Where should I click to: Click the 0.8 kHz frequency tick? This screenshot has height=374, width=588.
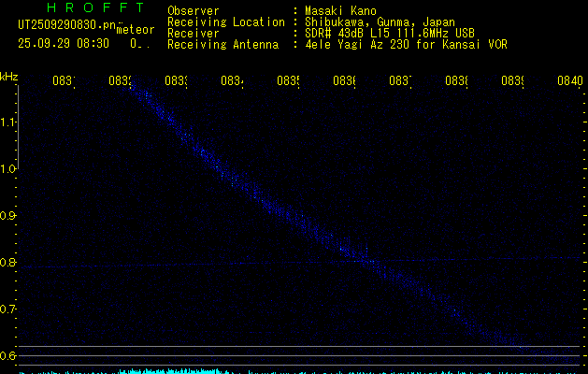[x=8, y=263]
